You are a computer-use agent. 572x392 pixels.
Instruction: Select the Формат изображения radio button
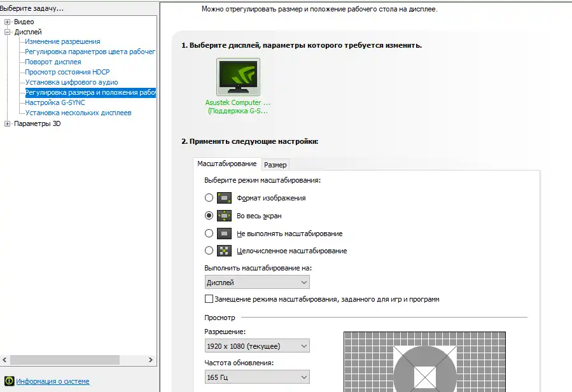(x=209, y=198)
